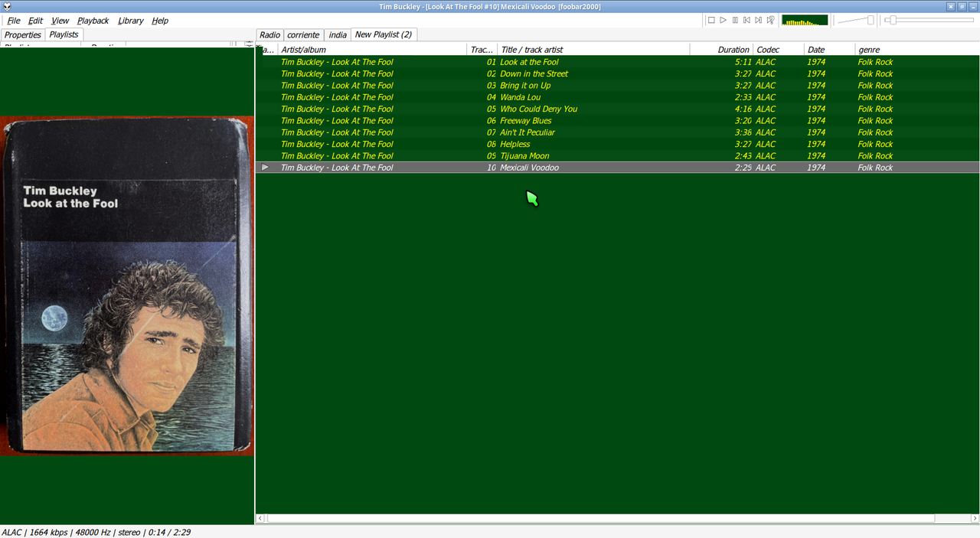Viewport: 980px width, 538px height.
Task: Play a random track
Action: (x=770, y=21)
